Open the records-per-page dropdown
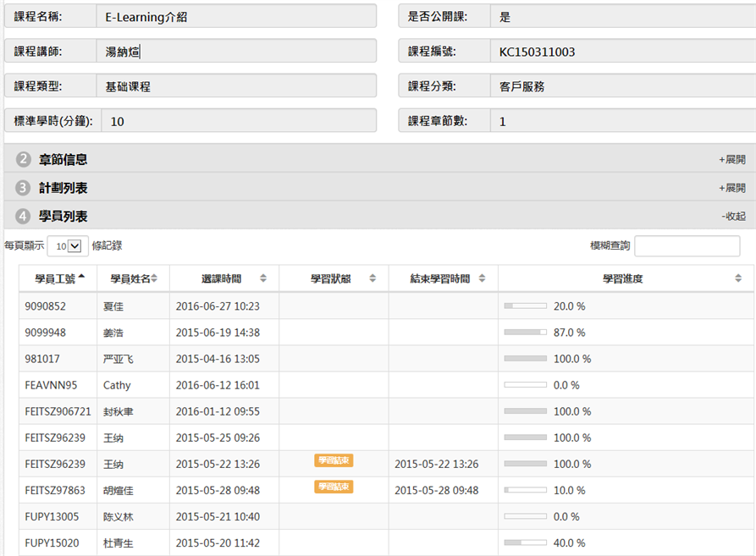The height and width of the screenshot is (556, 756). coord(68,246)
